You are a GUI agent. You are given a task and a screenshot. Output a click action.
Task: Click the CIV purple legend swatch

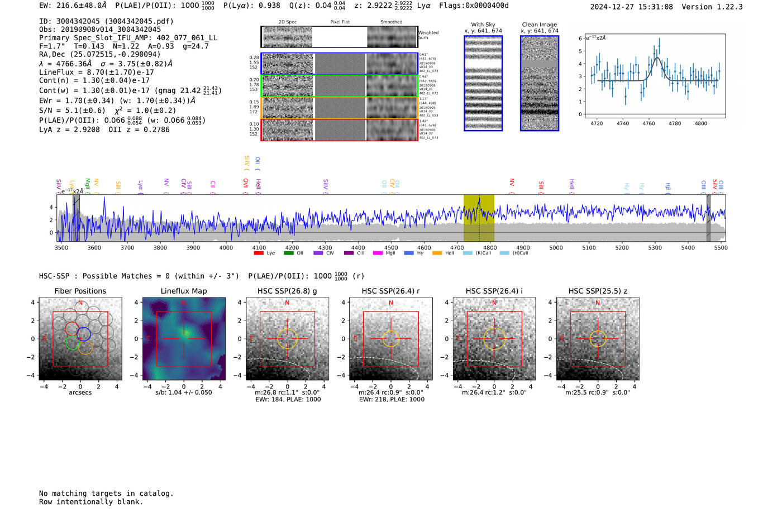318,253
